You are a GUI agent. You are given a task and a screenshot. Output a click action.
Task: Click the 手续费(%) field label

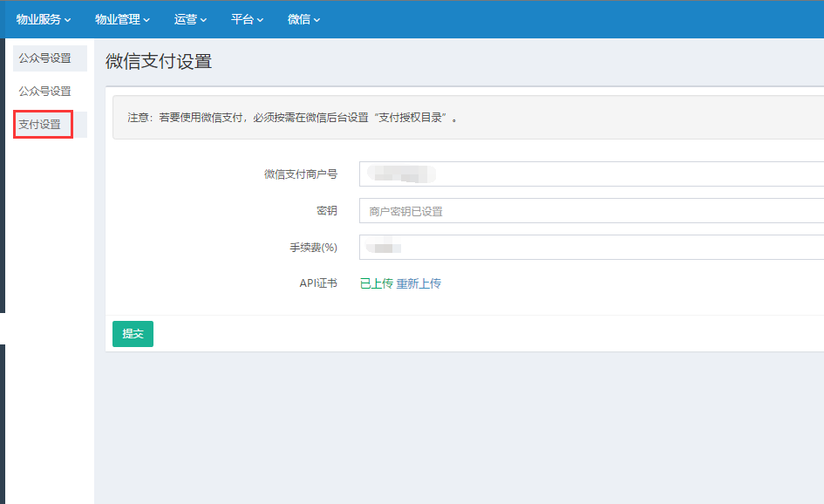(x=313, y=248)
